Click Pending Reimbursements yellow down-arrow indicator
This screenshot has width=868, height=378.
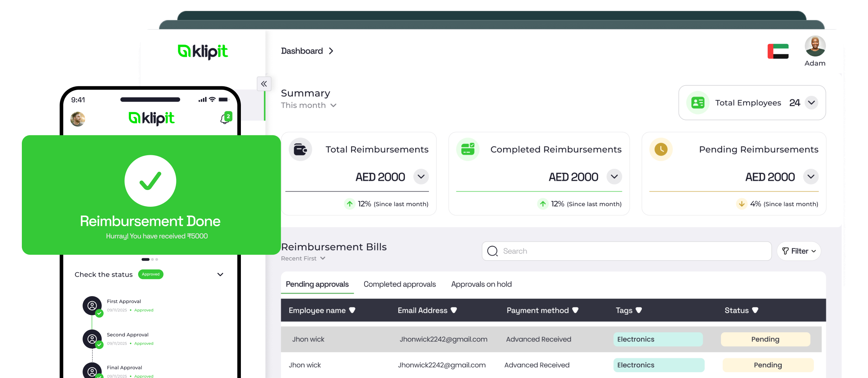coord(742,204)
